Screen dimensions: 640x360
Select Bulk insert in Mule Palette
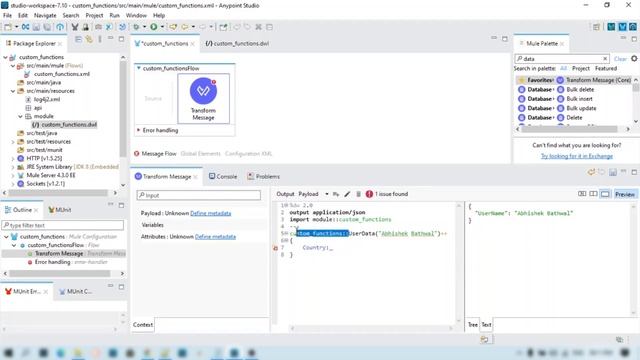coord(575,99)
